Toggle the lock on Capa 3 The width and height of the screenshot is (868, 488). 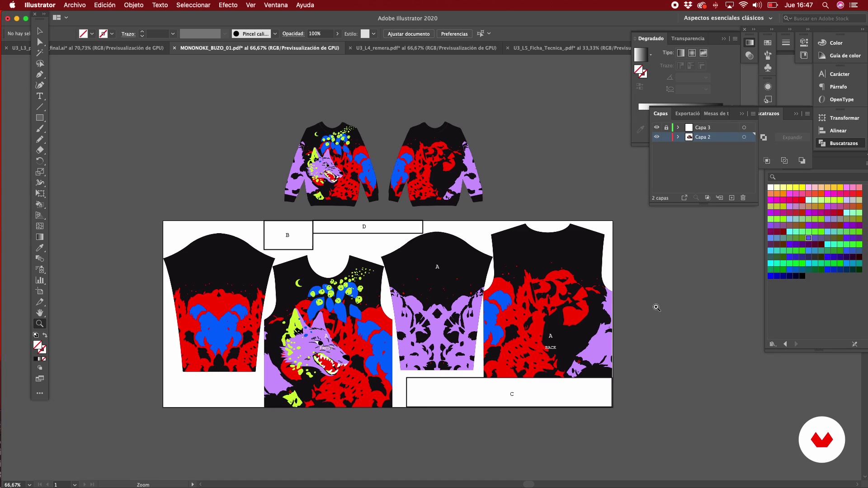pos(666,127)
